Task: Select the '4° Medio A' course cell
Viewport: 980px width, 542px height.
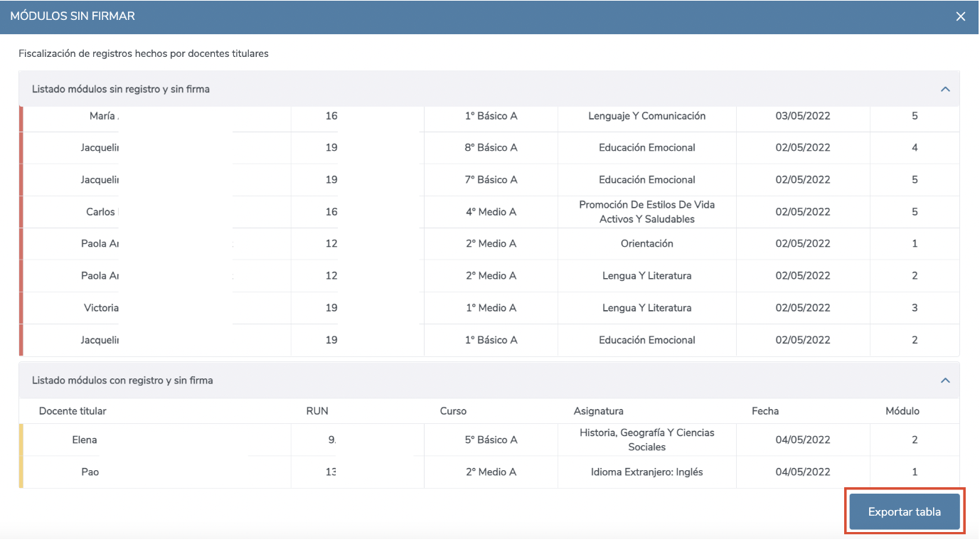Action: pyautogui.click(x=491, y=212)
